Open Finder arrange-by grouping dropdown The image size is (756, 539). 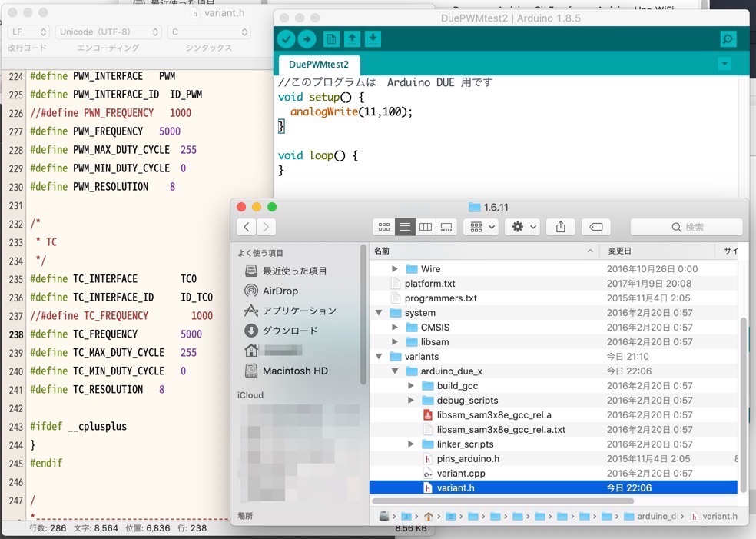click(x=482, y=227)
